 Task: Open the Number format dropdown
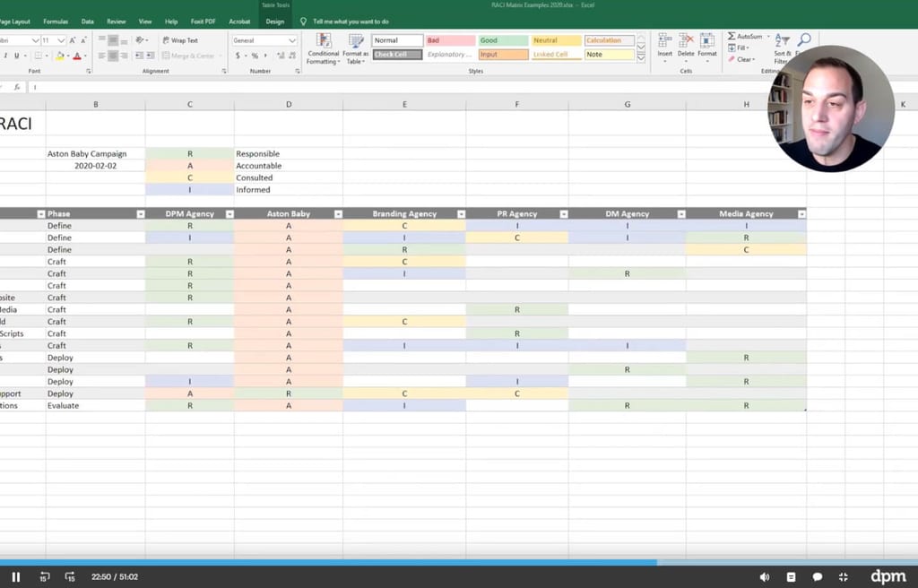tap(291, 40)
